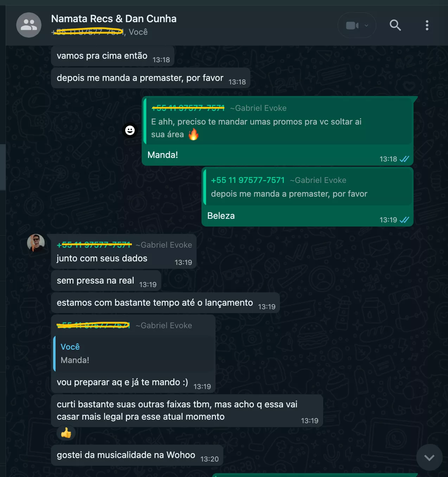The height and width of the screenshot is (477, 448).
Task: Click the sender name ~Gabriel Evoke above 'junto com seus dados'
Action: (164, 245)
